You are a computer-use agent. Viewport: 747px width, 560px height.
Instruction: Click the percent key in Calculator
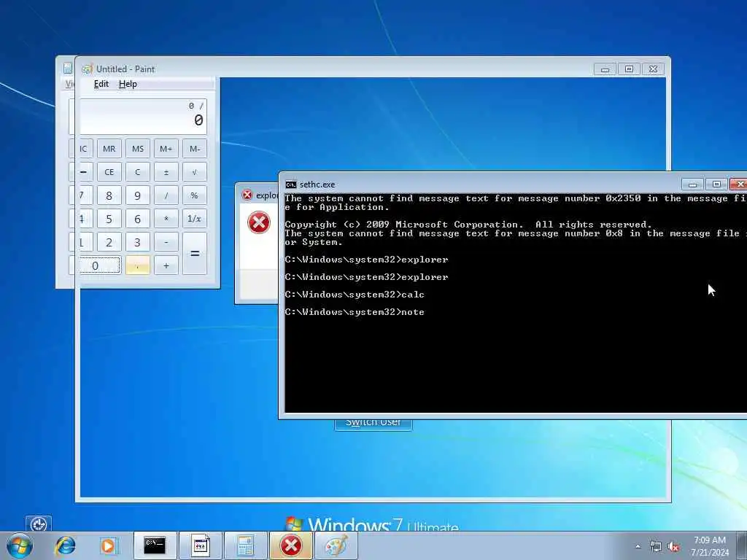click(x=195, y=195)
